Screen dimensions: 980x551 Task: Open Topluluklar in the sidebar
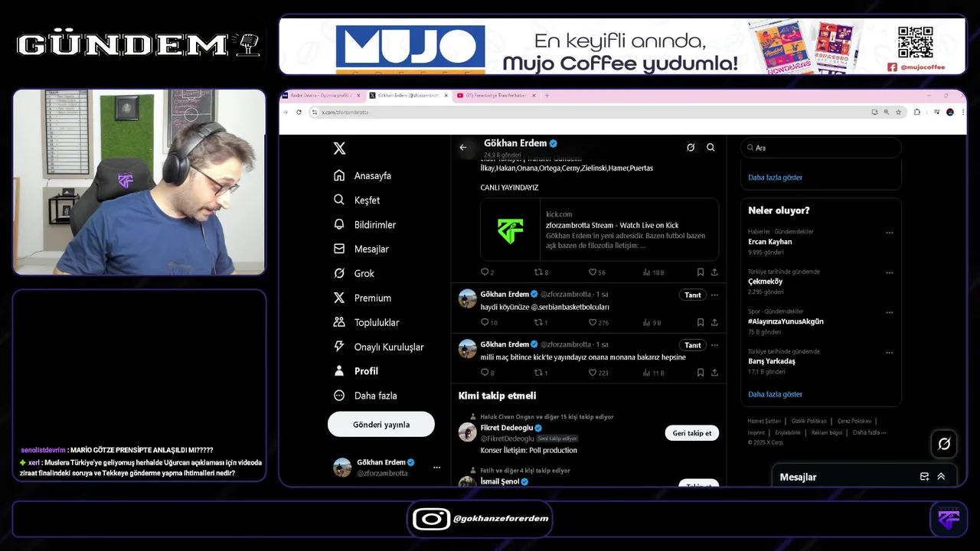point(366,323)
